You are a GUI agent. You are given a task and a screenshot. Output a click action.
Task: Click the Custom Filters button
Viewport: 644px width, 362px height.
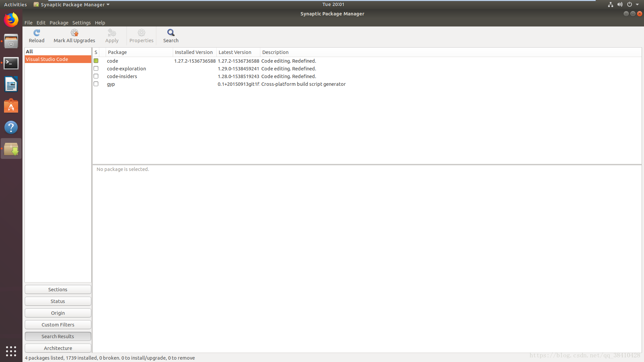(x=57, y=324)
